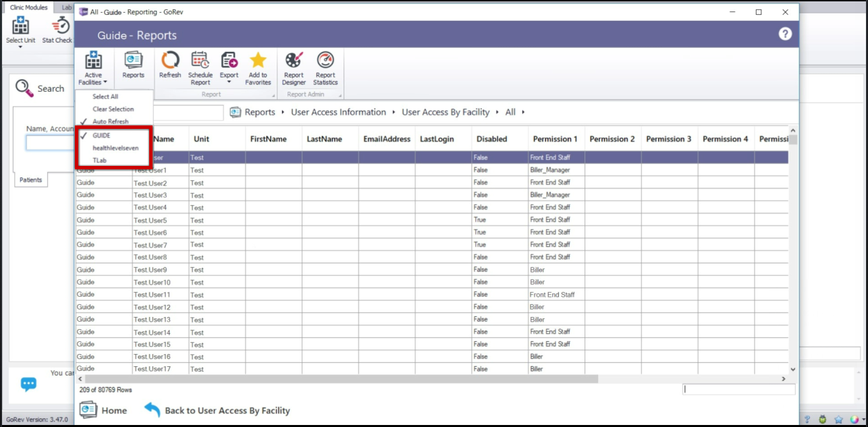Open Report Statistics

coord(325,69)
